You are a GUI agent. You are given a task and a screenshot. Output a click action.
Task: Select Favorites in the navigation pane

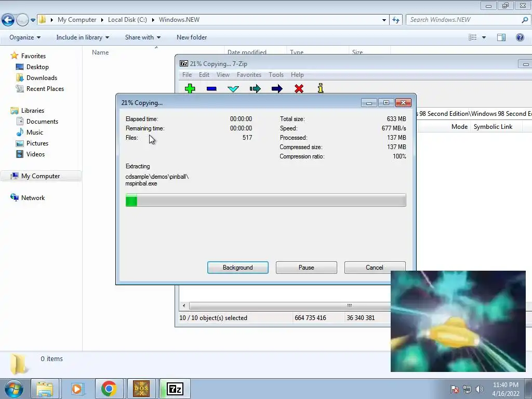click(33, 56)
